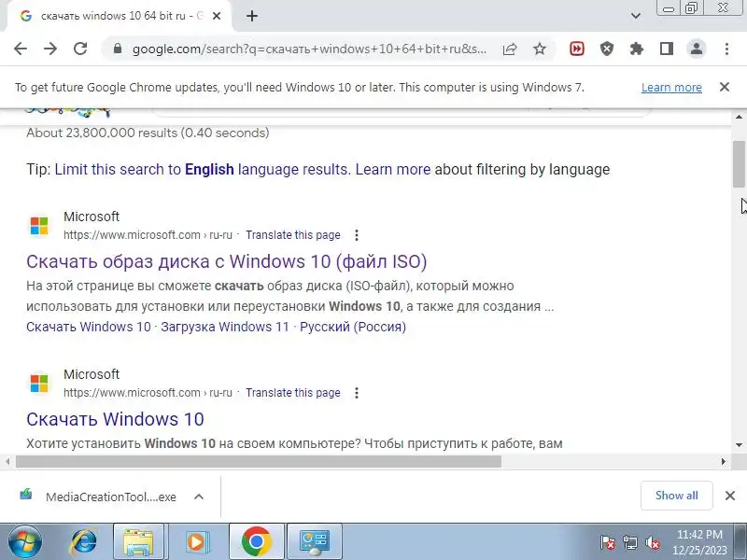Bookmark this page with the star
This screenshot has height=560, width=747.
pos(540,49)
